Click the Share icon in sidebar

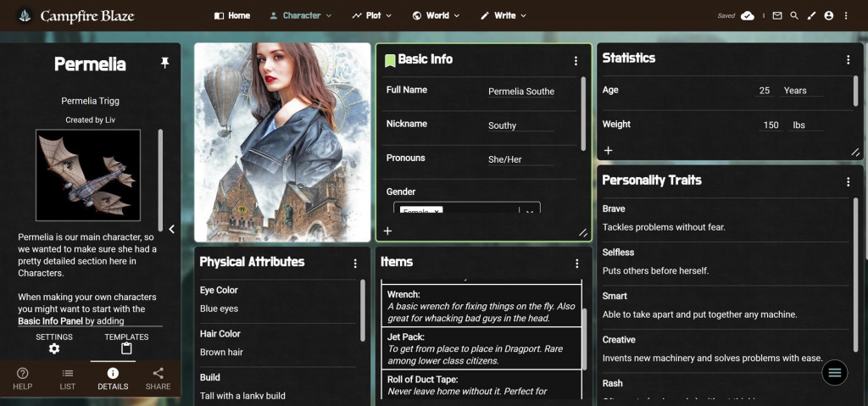158,378
